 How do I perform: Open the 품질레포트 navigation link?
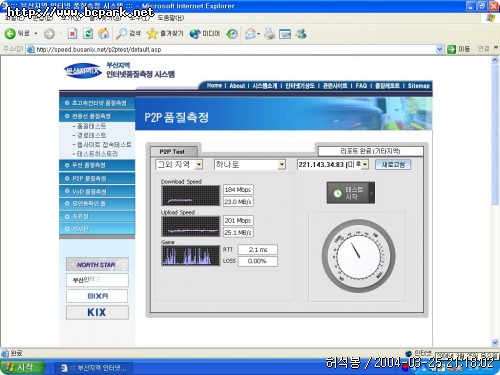click(387, 86)
